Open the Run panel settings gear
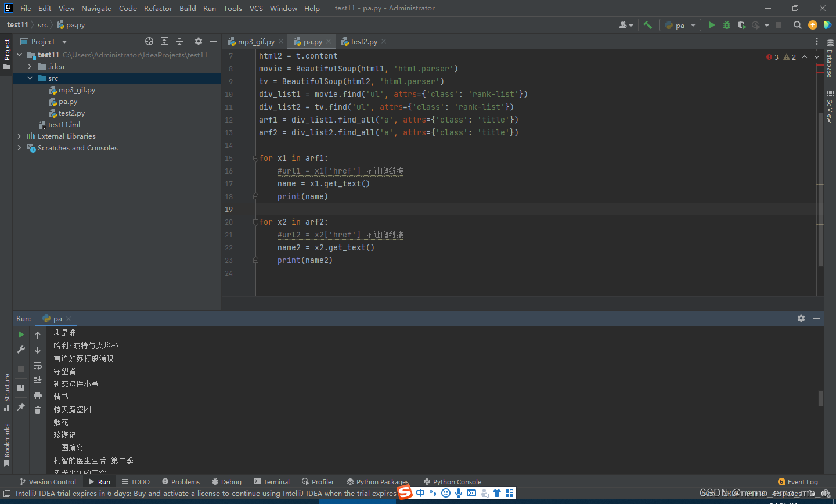The image size is (836, 504). [x=801, y=318]
